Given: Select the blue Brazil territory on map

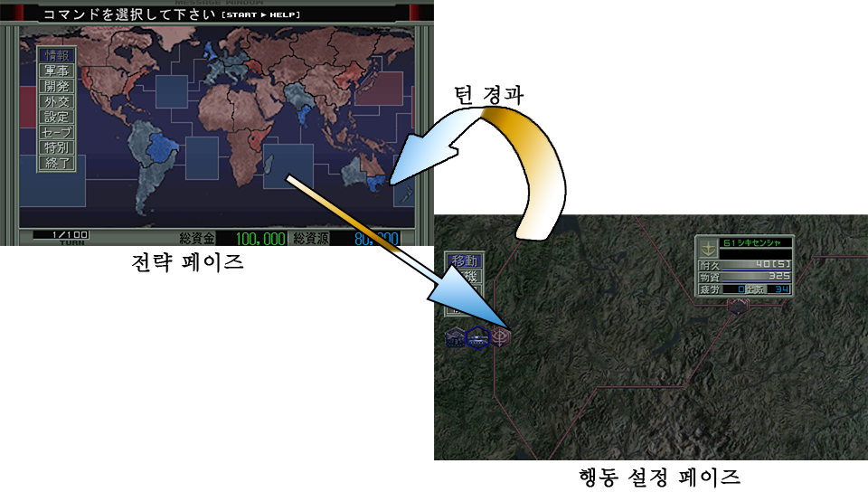Looking at the screenshot, I should [162, 148].
